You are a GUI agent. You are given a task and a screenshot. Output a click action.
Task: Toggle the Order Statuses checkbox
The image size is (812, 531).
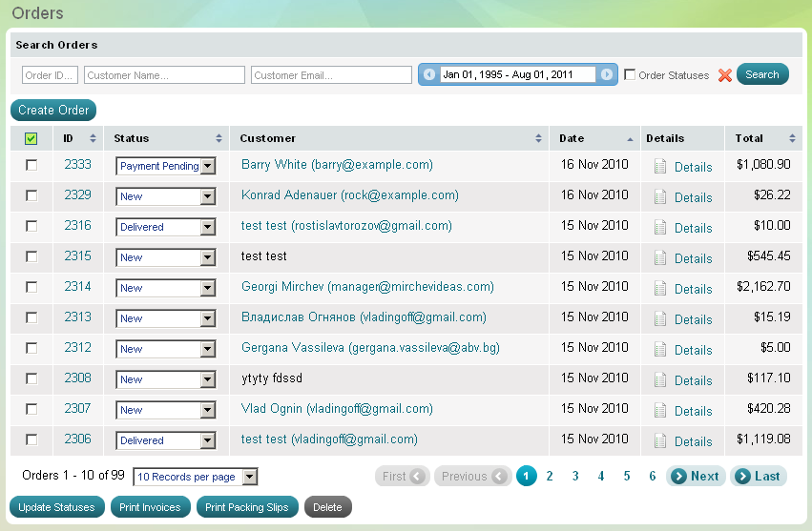[x=630, y=74]
